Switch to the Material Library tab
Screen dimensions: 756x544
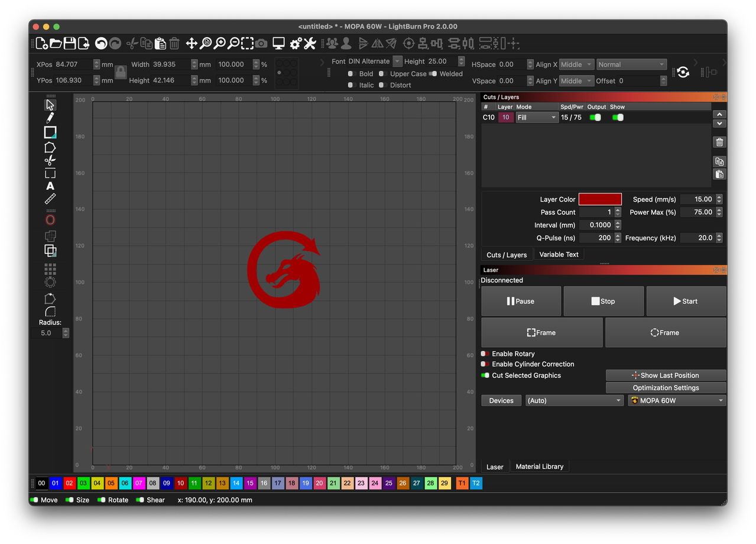539,467
